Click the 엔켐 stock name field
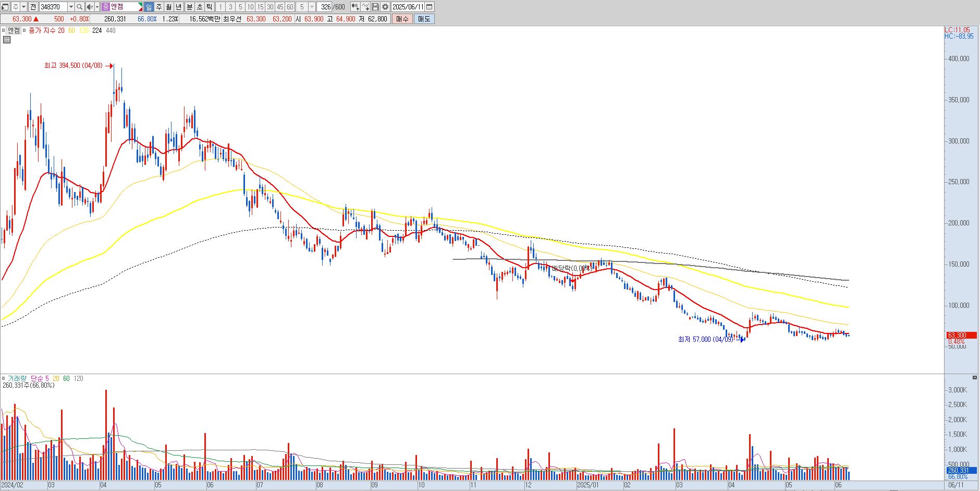Viewport: 980px width, 491px height. tap(125, 7)
